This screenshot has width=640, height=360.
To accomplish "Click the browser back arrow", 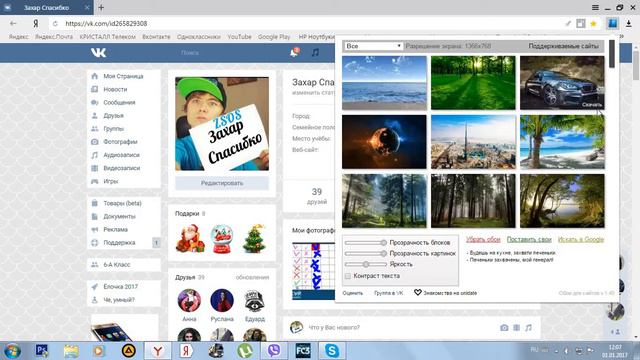I will click(x=13, y=23).
